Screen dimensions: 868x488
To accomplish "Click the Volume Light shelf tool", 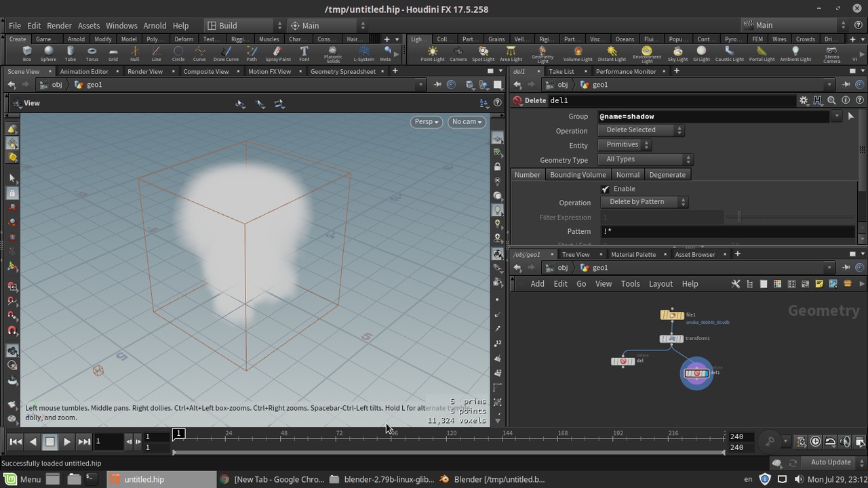I will pos(578,54).
